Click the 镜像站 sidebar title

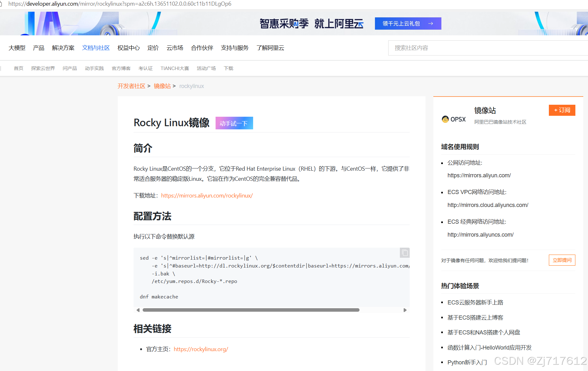485,110
